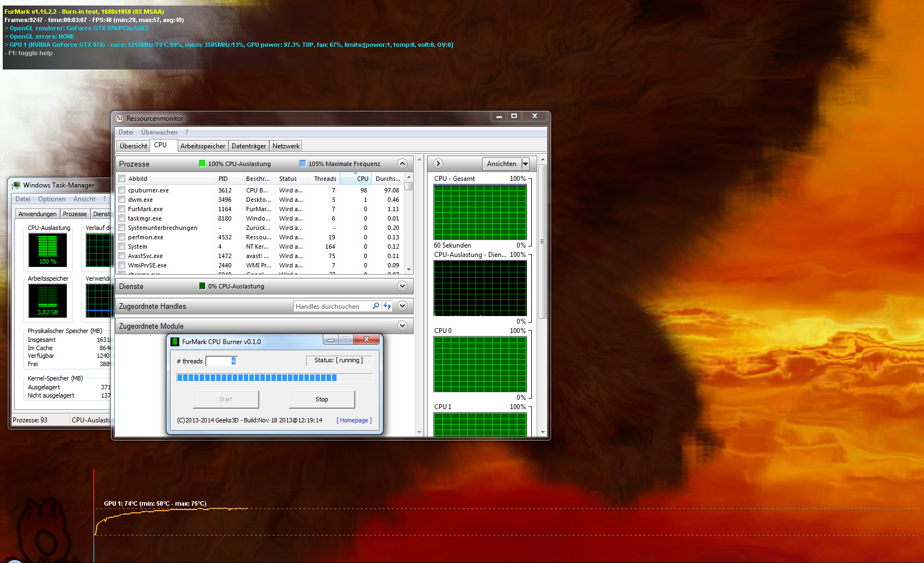Viewport: 924px width, 563px height.
Task: Click the FurMark burn-in title text overlay
Action: [x=84, y=12]
